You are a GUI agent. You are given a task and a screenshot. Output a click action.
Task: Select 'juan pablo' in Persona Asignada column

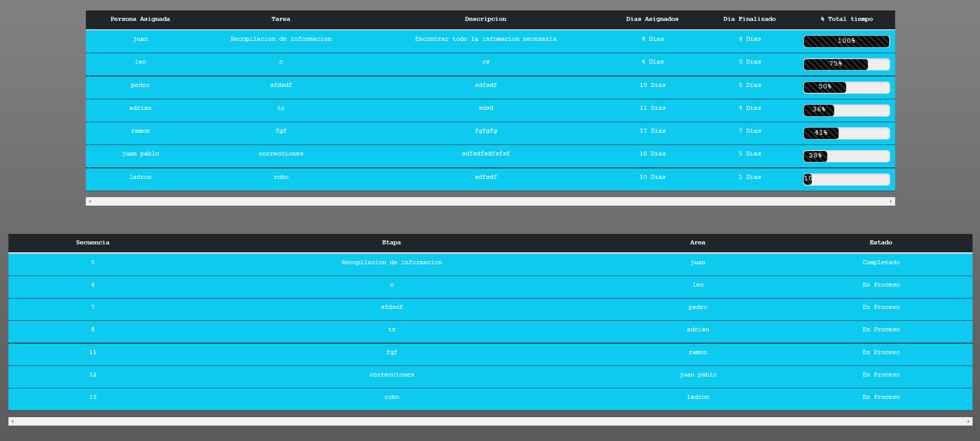click(x=140, y=153)
